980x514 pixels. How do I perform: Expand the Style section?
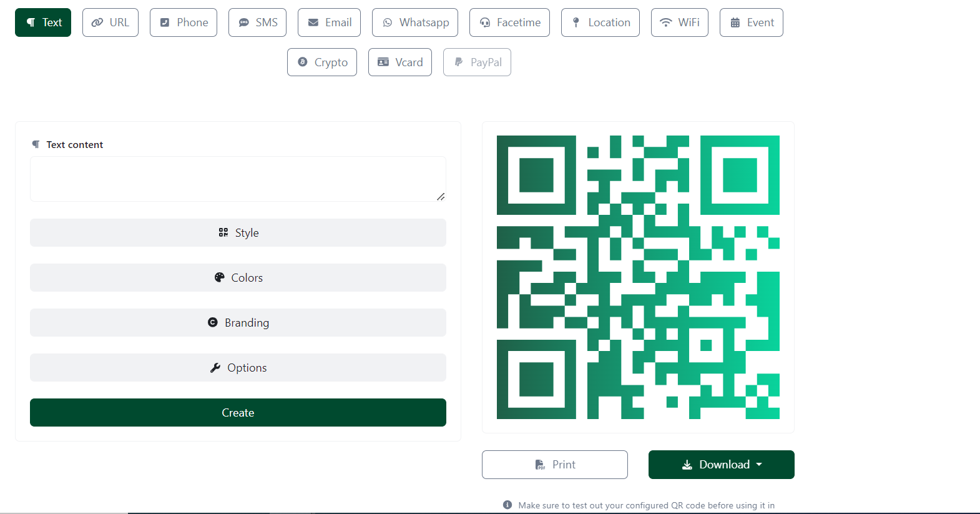[238, 232]
